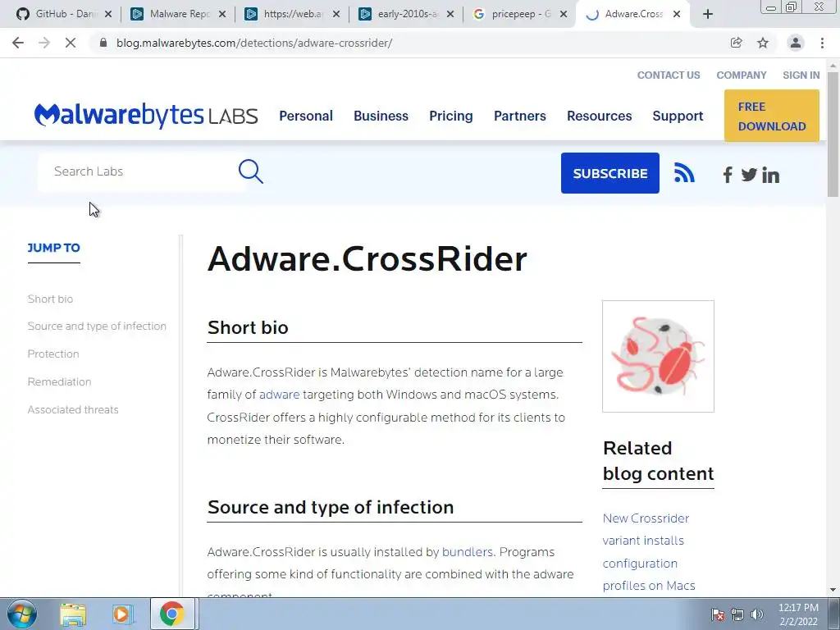Screen dimensions: 840x630
Task: Open the Pricing menu item
Action: point(451,116)
